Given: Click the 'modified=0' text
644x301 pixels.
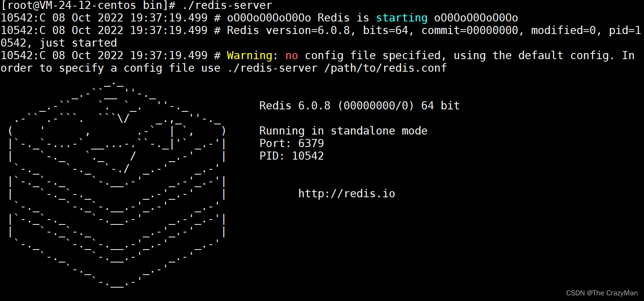Looking at the screenshot, I should coord(563,30).
